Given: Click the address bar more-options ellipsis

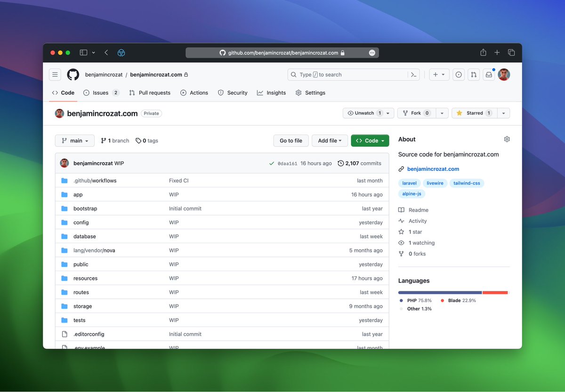Looking at the screenshot, I should 372,53.
